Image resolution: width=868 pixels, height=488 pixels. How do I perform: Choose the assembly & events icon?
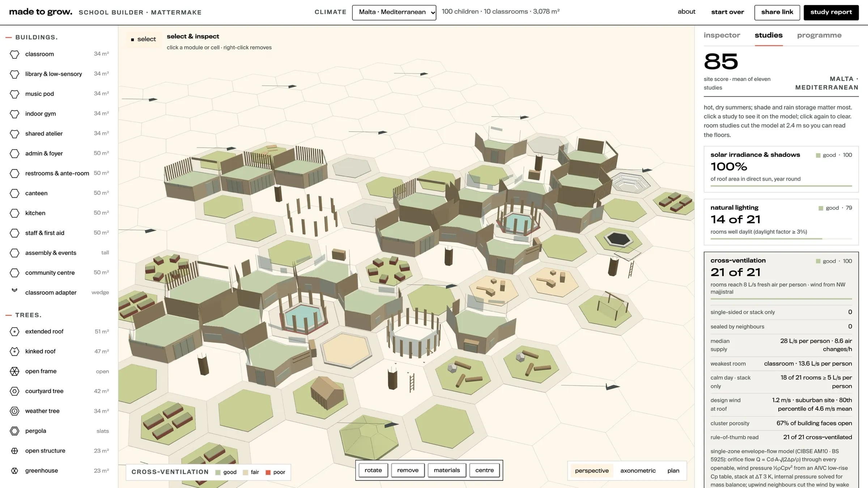pyautogui.click(x=14, y=253)
